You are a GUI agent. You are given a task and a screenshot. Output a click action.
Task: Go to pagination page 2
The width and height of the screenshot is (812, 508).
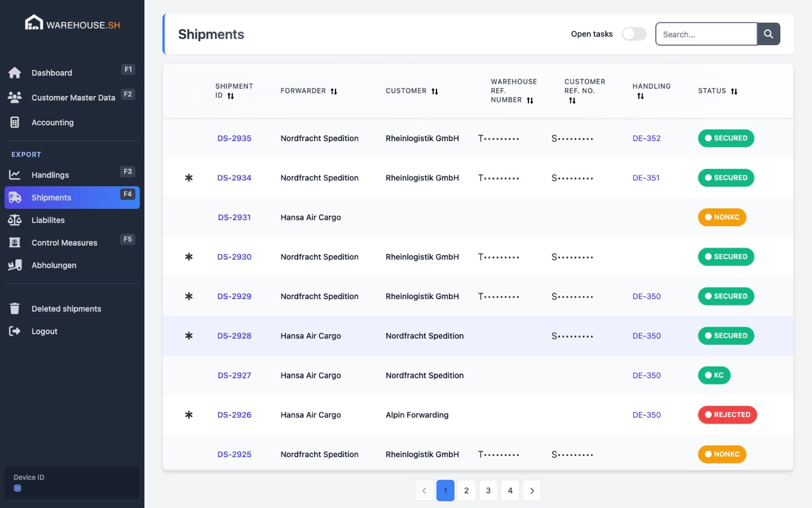pyautogui.click(x=466, y=490)
